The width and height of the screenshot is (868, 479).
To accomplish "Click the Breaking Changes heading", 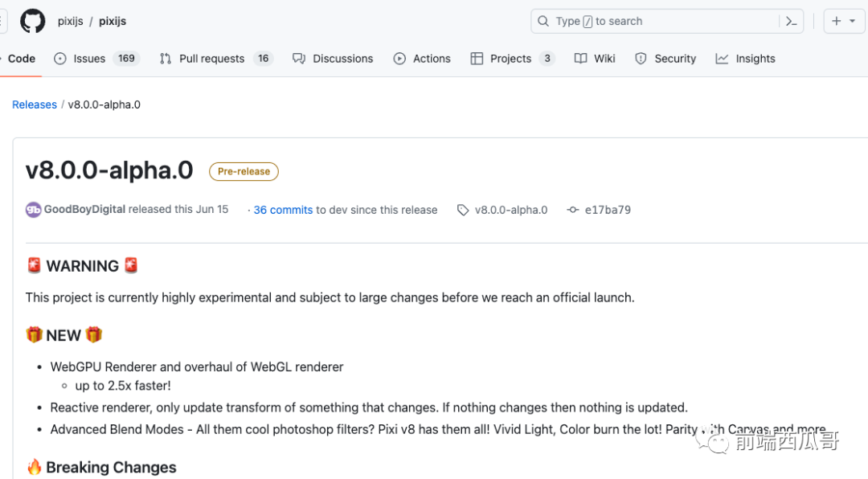I will (111, 468).
